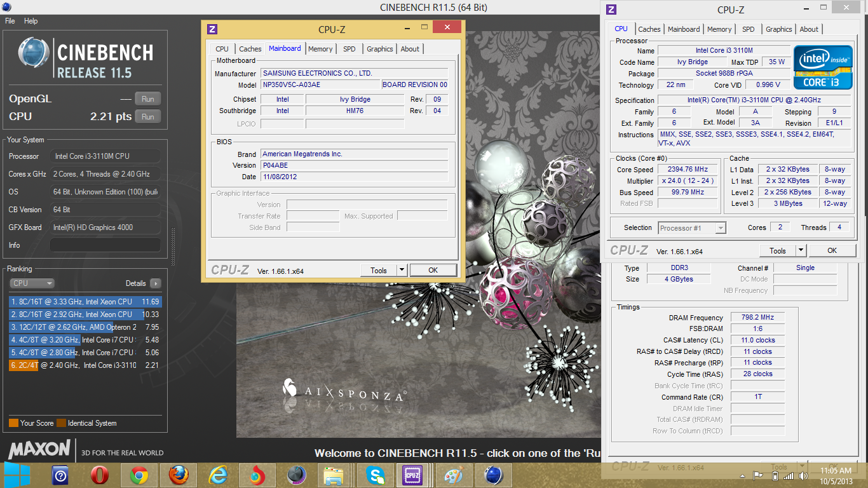Open Memory tab in the Processor CPU-Z window
Image resolution: width=868 pixels, height=488 pixels.
(x=719, y=29)
